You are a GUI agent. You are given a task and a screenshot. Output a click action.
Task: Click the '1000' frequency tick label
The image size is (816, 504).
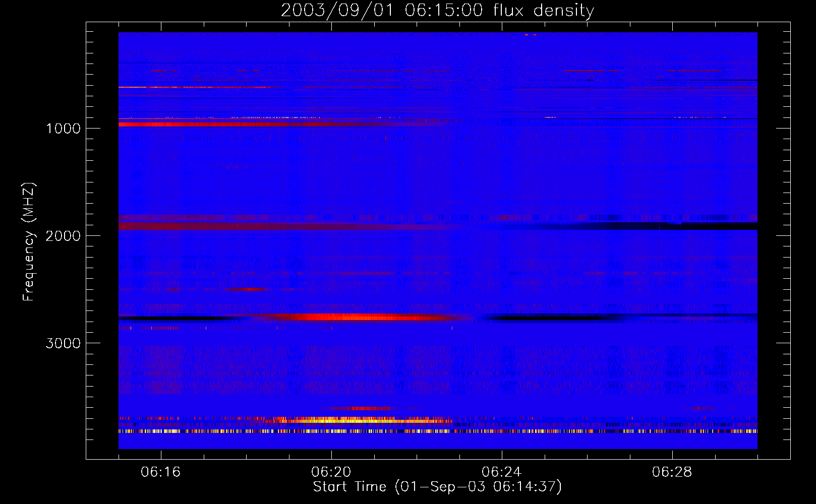point(64,129)
